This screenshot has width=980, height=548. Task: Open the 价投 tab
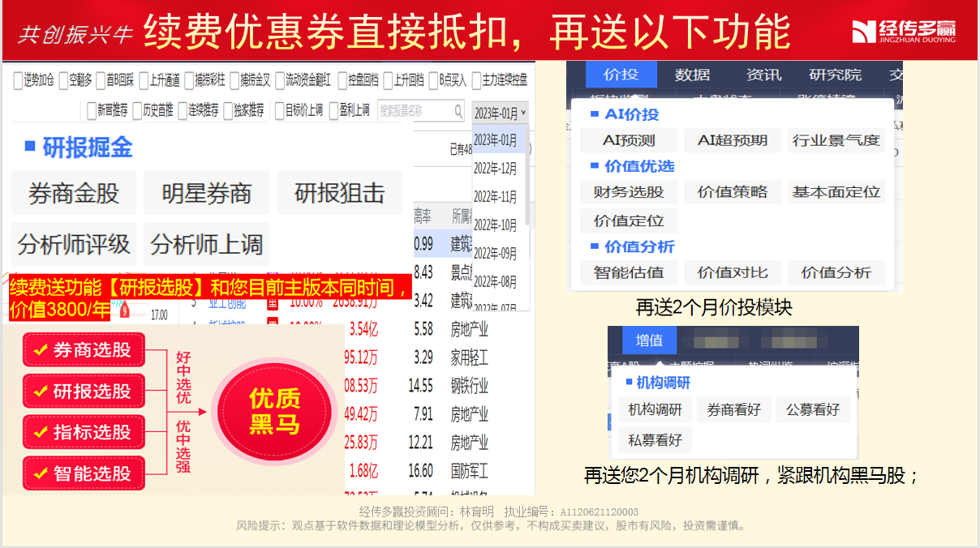click(621, 75)
